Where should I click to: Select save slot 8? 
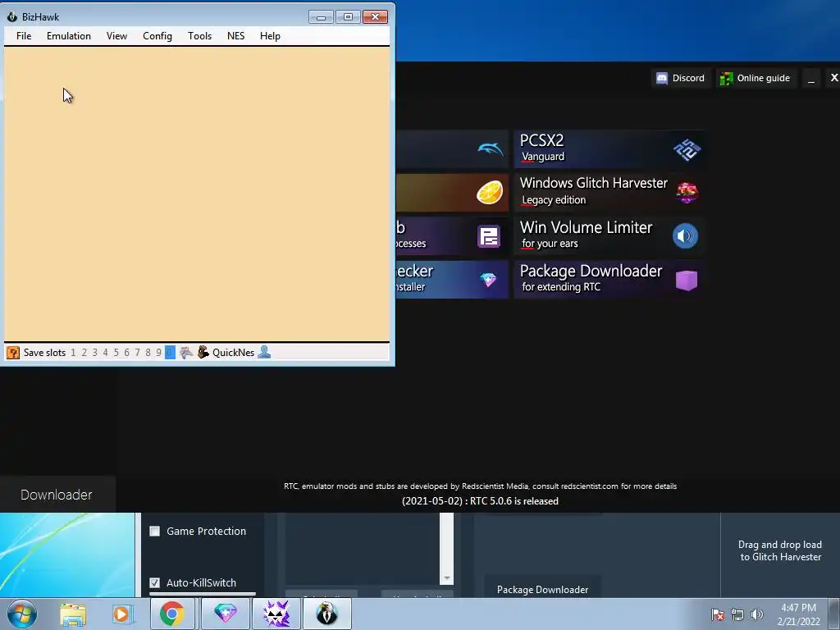tap(148, 353)
